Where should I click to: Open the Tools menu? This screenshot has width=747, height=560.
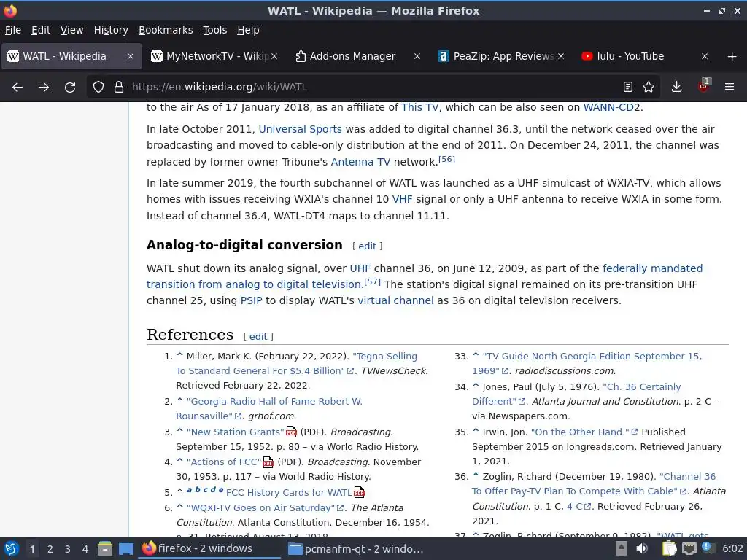[215, 30]
